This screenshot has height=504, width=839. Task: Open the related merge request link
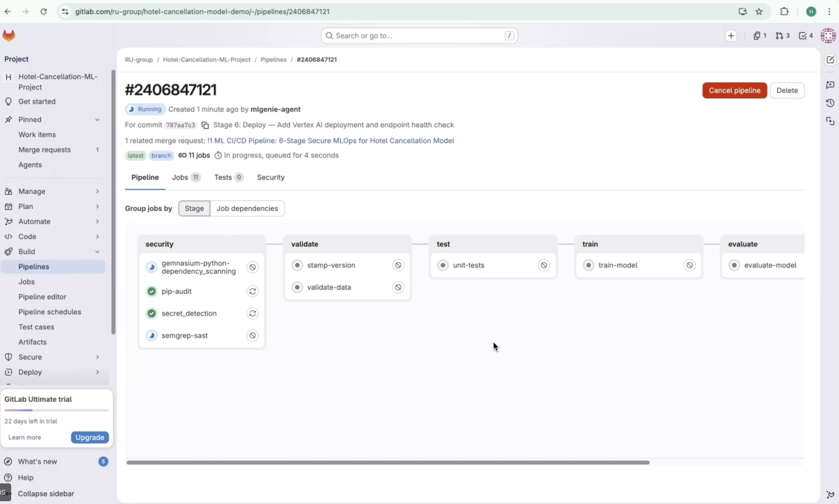(x=333, y=141)
